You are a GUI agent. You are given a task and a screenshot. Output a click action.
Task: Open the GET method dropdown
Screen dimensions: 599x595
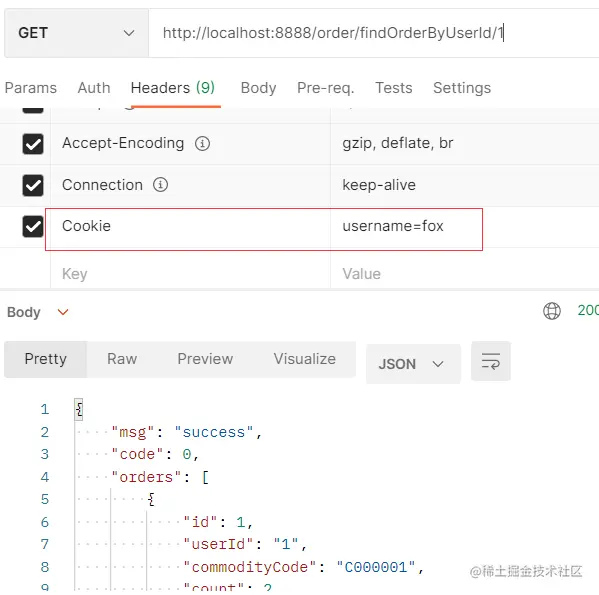click(76, 33)
